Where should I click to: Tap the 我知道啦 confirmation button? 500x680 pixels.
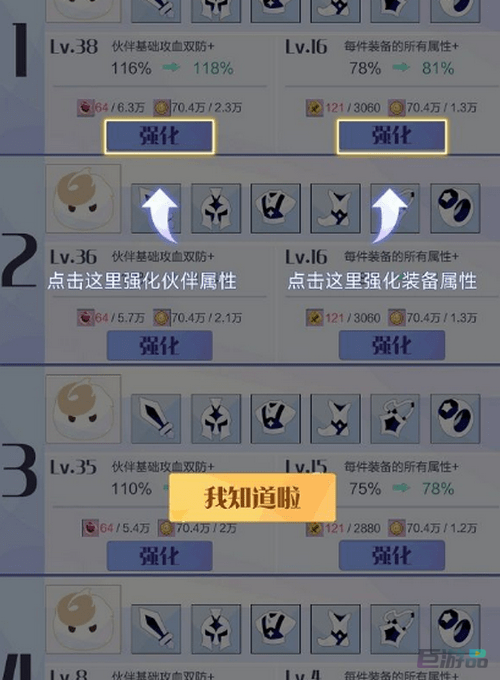(252, 497)
